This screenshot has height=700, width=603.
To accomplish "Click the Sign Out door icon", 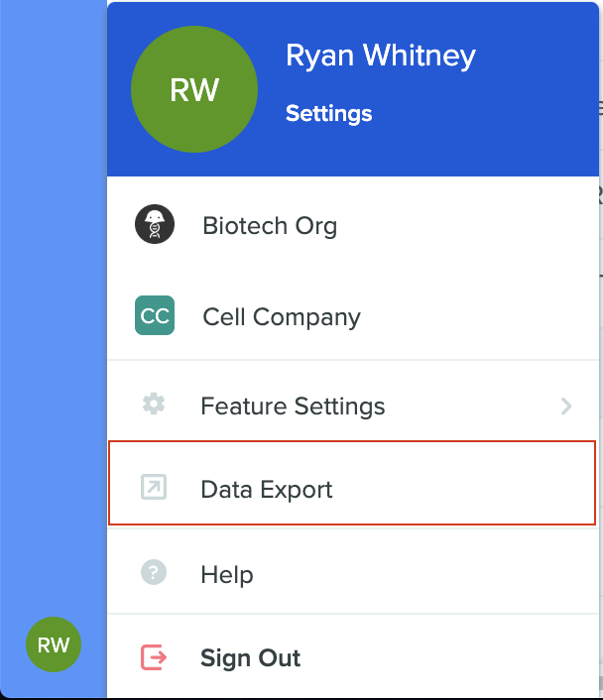I will coord(154,657).
